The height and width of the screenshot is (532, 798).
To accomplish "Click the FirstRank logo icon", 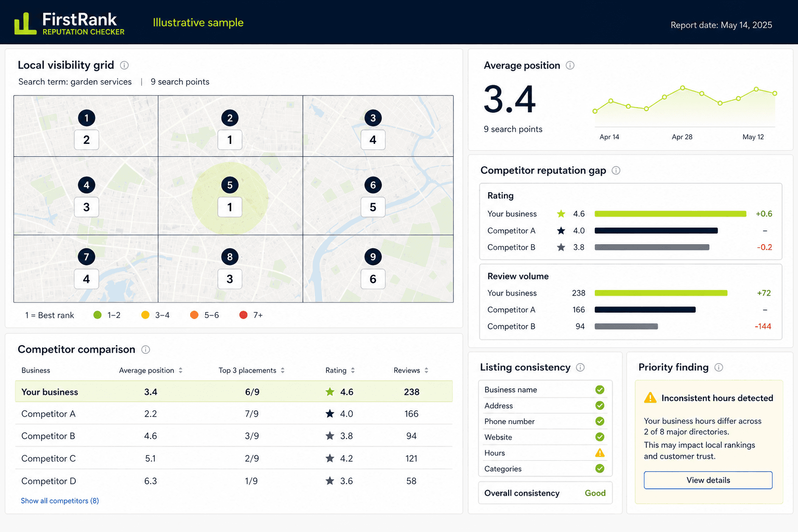I will 25,24.
